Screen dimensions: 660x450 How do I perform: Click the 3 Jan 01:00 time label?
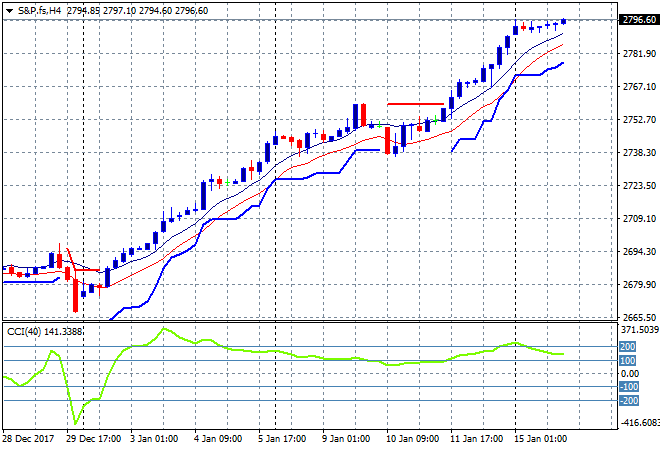[154, 439]
